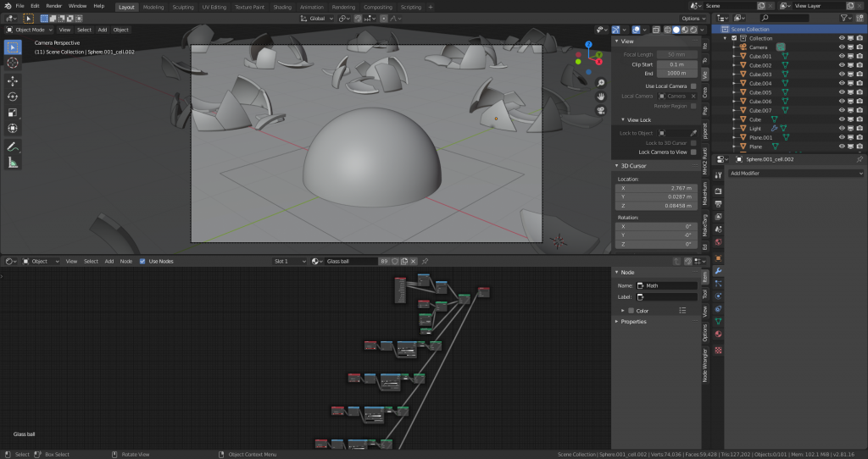Select the 3D Cursor tool
The height and width of the screenshot is (459, 868).
click(x=13, y=63)
